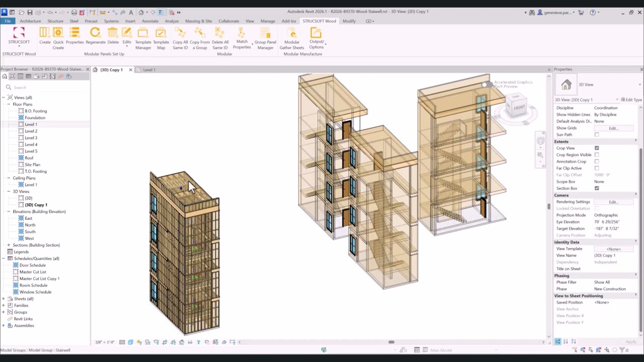Toggle the Far Clip Active checkbox
644x362 pixels.
[597, 168]
